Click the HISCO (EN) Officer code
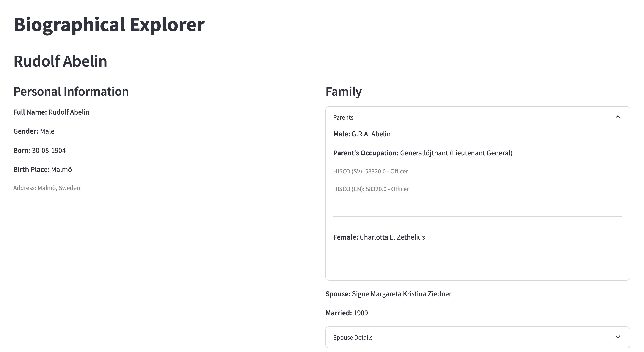The image size is (644, 352). [x=371, y=189]
